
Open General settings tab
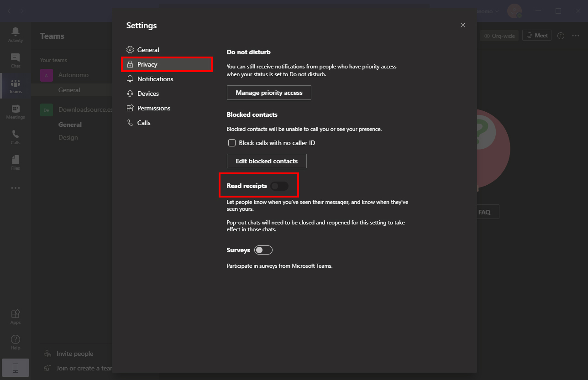167,50
